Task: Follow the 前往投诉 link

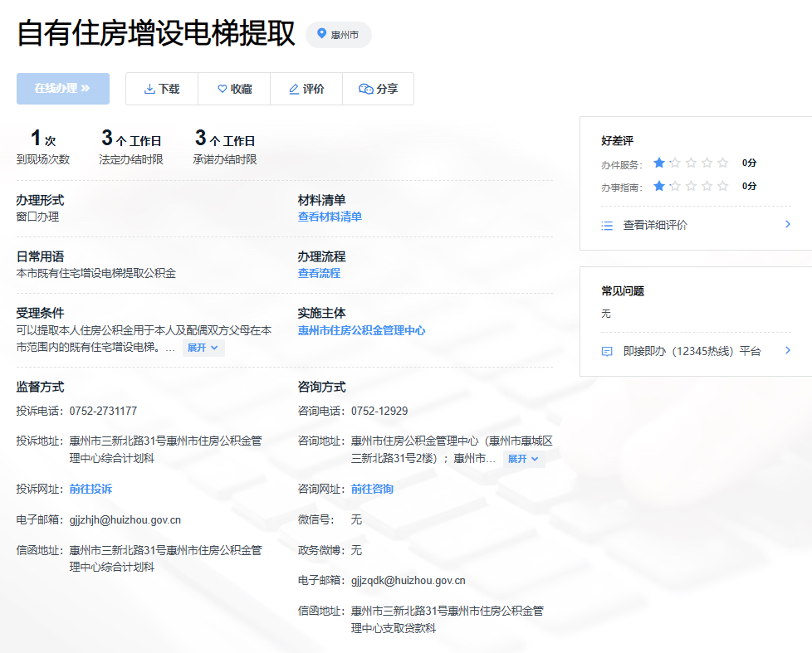Action: (x=90, y=489)
